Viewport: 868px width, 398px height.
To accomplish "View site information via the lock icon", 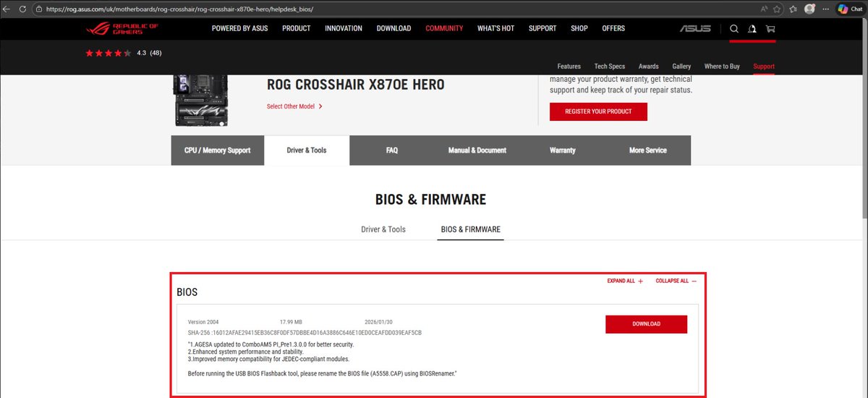I will coord(41,9).
